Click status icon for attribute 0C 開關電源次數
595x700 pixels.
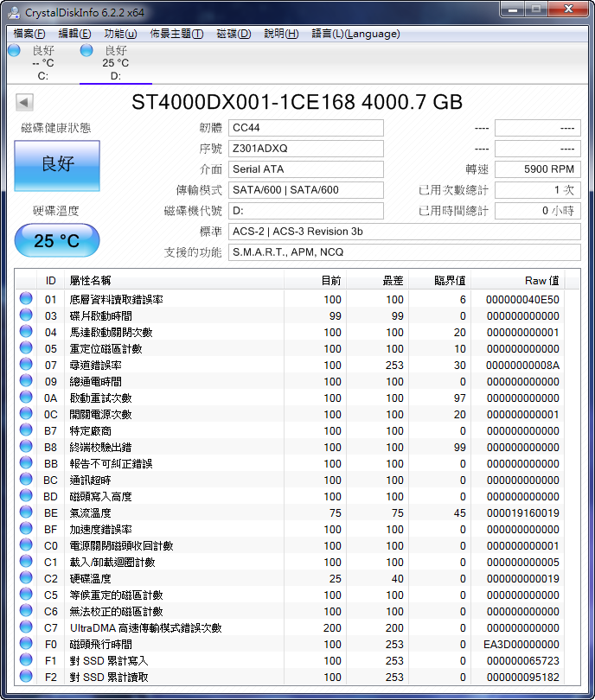tap(26, 413)
